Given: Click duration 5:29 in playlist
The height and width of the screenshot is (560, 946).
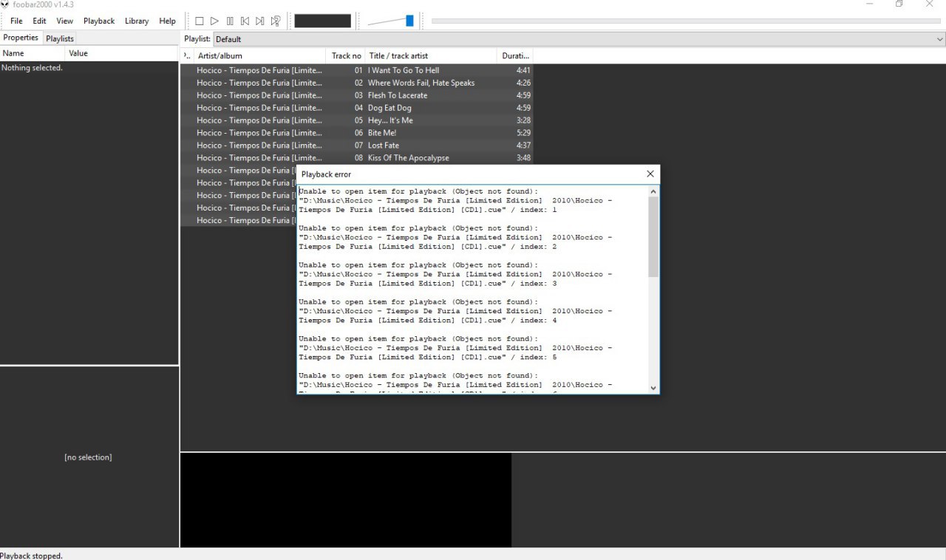Looking at the screenshot, I should click(x=523, y=133).
